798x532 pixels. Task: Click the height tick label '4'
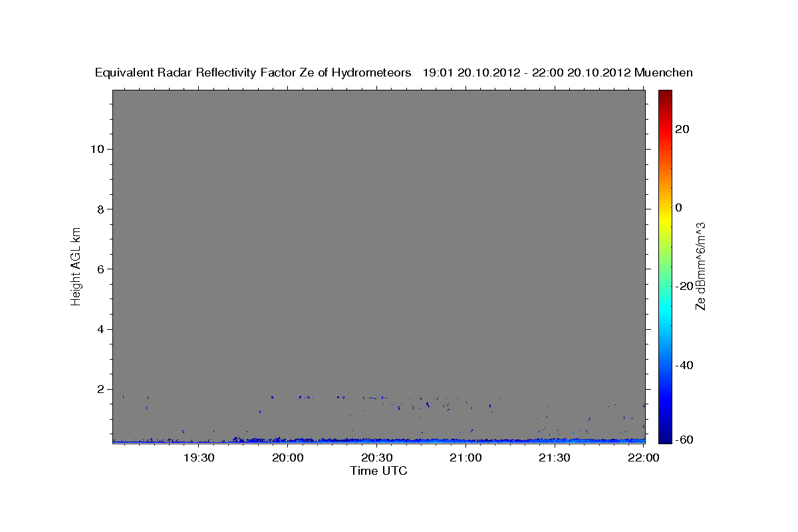[100, 329]
